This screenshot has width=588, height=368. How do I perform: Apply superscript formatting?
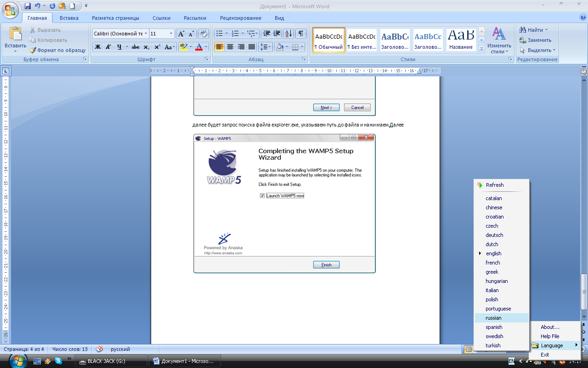157,47
